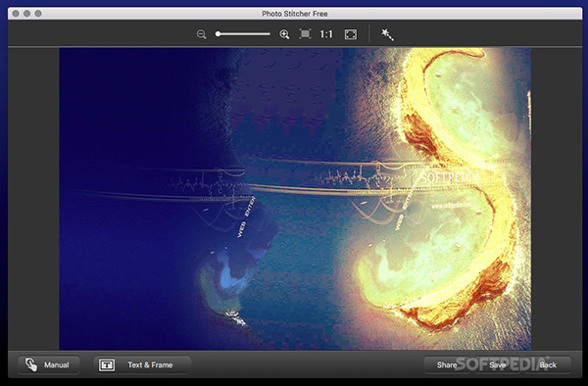Click the zoom out magnifier icon

tap(201, 34)
